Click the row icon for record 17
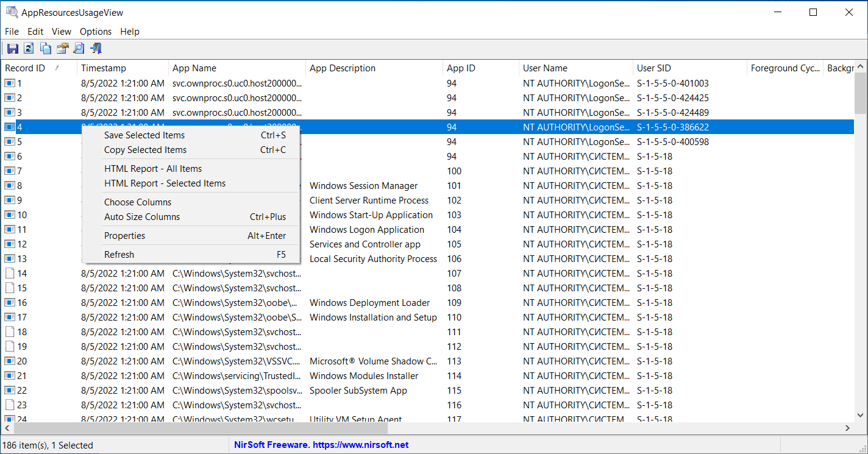Screen dimensions: 868x454 [10, 317]
